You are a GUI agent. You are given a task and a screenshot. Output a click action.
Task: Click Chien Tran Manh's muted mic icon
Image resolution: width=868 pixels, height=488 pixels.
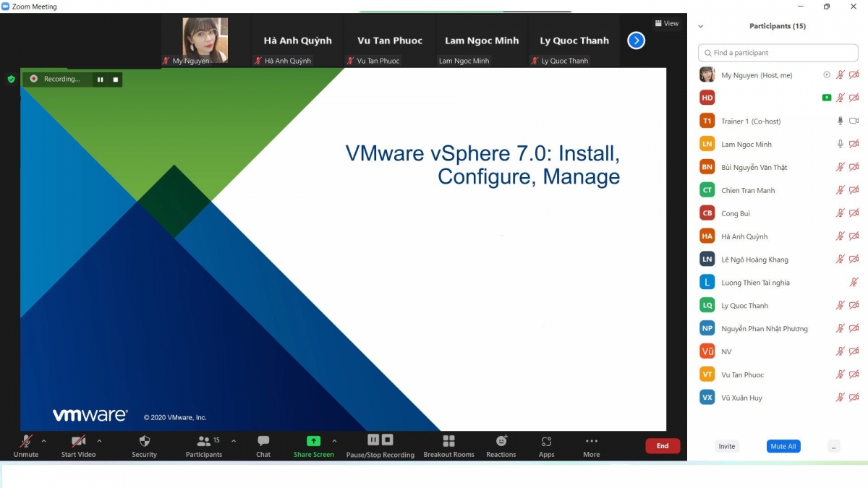click(x=840, y=190)
